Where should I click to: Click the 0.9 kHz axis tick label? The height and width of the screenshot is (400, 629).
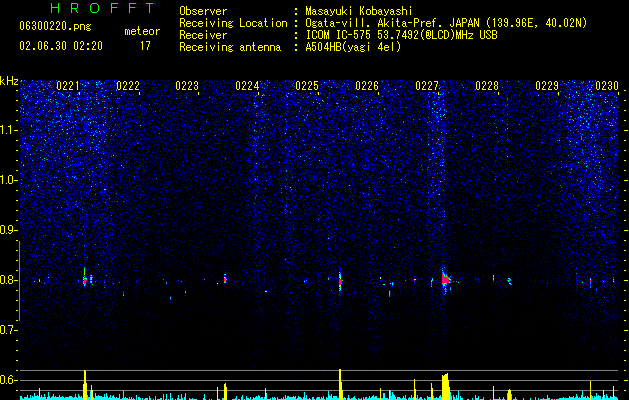tap(8, 230)
